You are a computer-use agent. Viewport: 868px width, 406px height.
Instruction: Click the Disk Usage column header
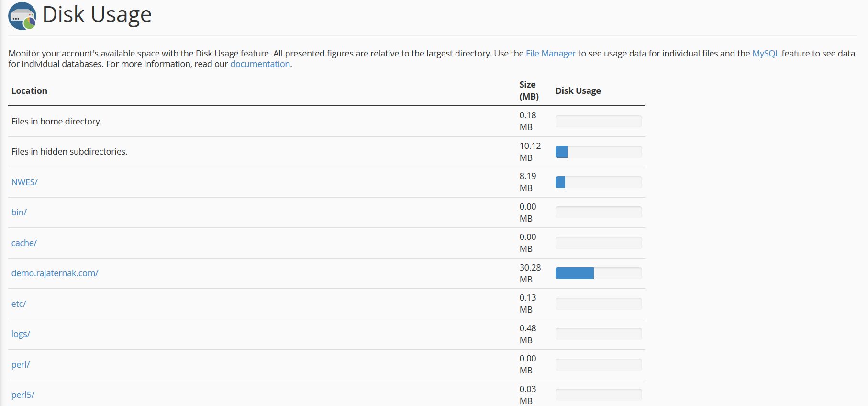point(578,91)
